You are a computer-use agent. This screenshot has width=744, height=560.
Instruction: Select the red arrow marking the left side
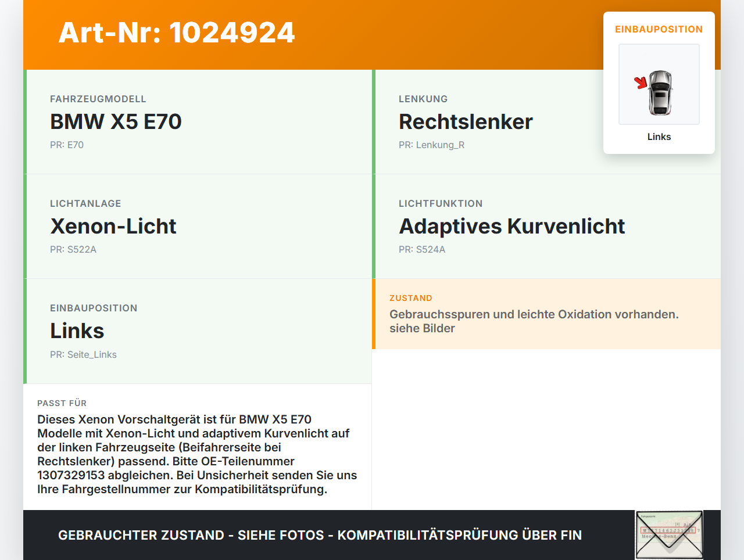tap(641, 83)
